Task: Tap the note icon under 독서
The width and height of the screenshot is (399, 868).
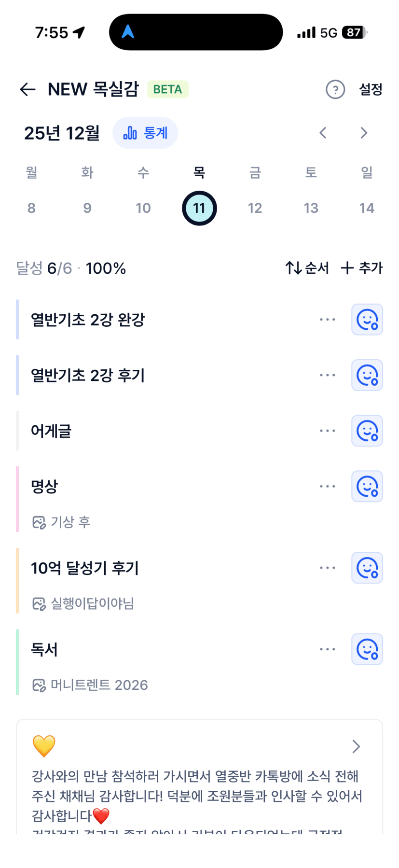Action: click(x=39, y=685)
